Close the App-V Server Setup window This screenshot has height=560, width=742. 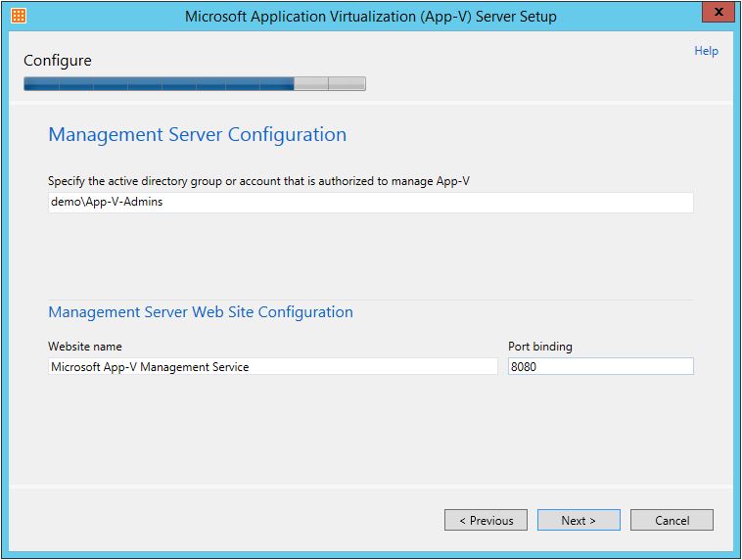tap(719, 13)
